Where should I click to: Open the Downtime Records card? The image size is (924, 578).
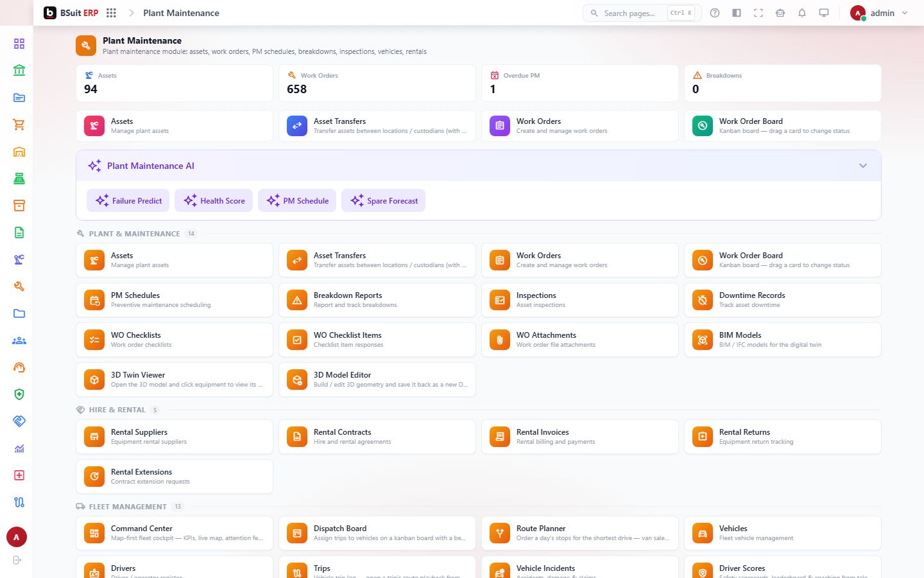pyautogui.click(x=783, y=300)
